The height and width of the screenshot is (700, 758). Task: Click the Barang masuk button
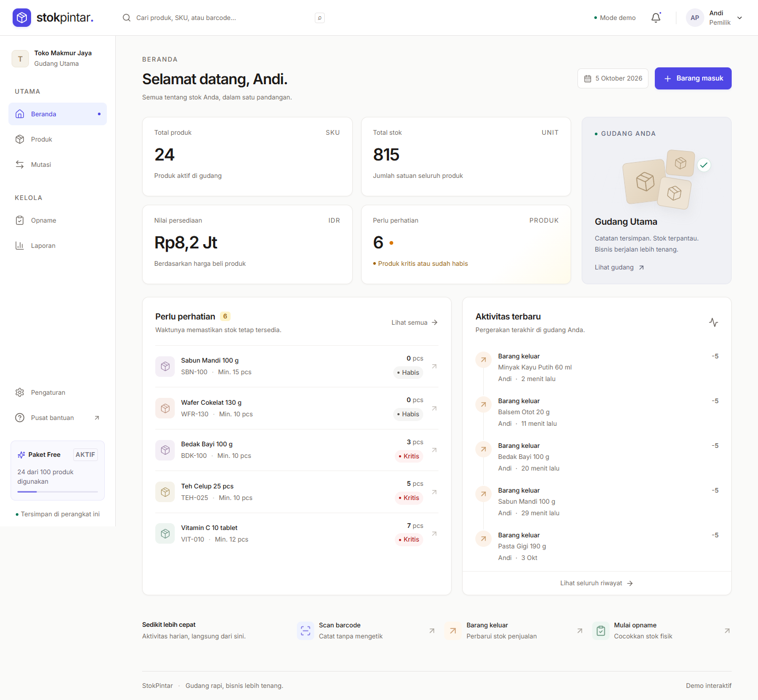[x=693, y=78]
